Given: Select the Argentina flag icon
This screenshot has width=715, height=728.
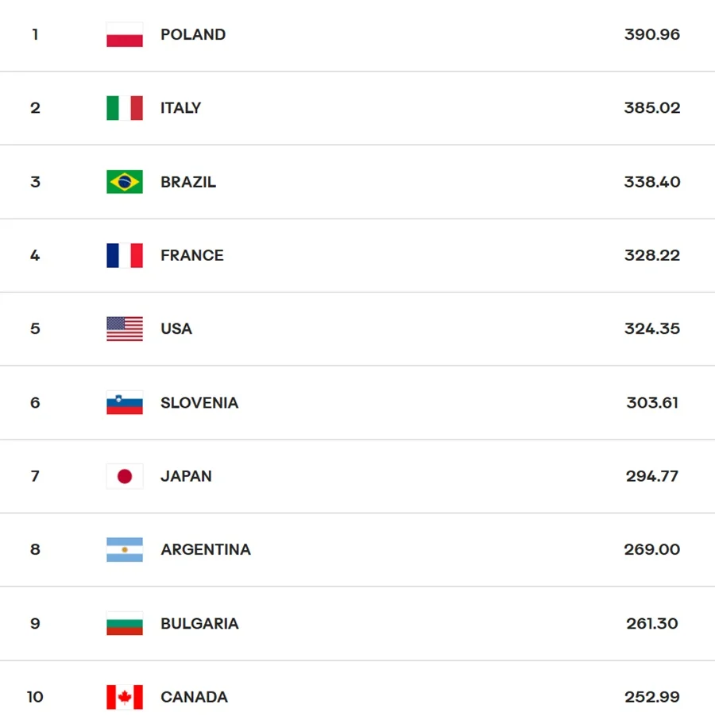Looking at the screenshot, I should [125, 550].
